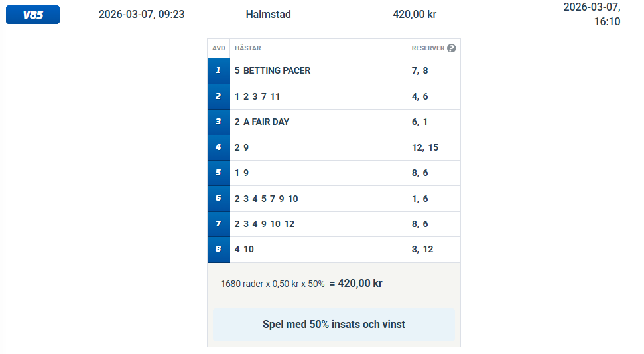The width and height of the screenshot is (644, 354).
Task: Select leg 8 number badge
Action: click(x=218, y=250)
